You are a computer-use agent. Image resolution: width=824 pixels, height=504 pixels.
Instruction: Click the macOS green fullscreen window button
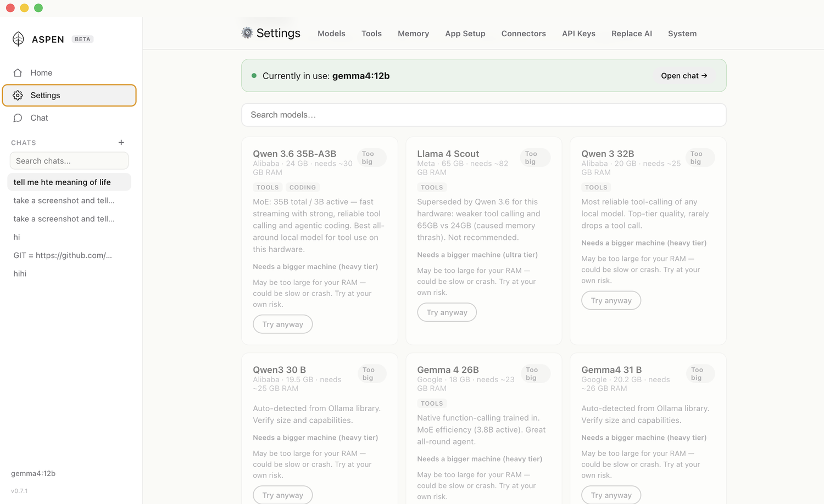38,8
